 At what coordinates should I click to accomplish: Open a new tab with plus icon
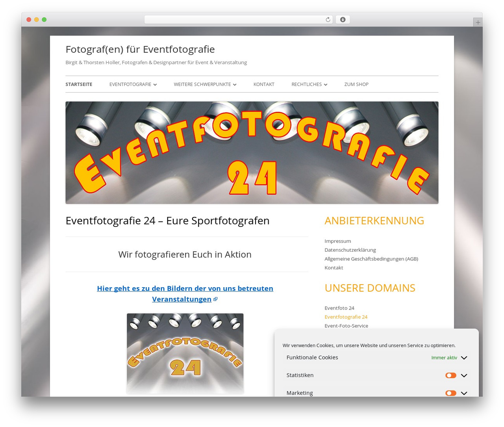478,22
